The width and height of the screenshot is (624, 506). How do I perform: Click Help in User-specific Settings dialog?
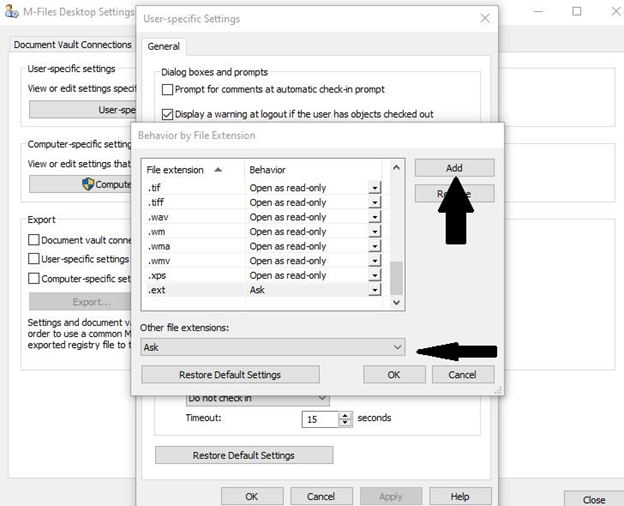460,496
